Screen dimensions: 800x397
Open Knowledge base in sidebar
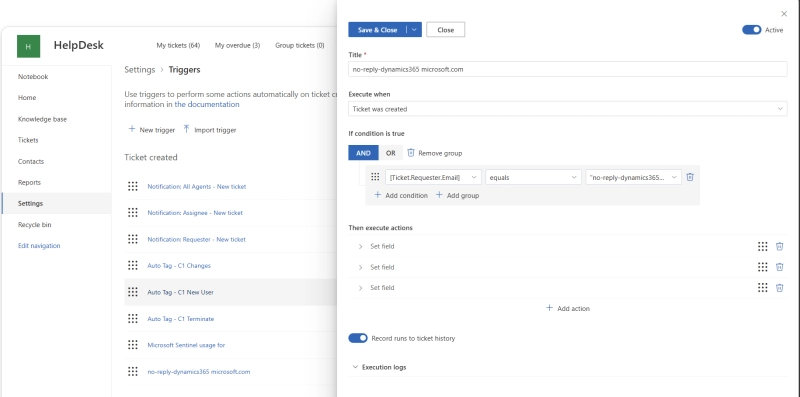point(42,119)
